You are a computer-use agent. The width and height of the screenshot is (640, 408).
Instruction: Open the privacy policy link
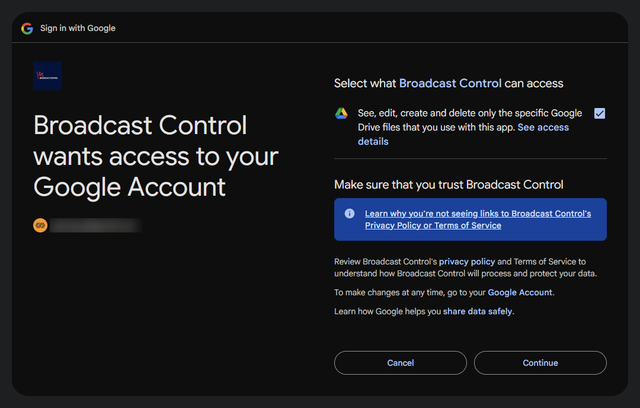[467, 262]
